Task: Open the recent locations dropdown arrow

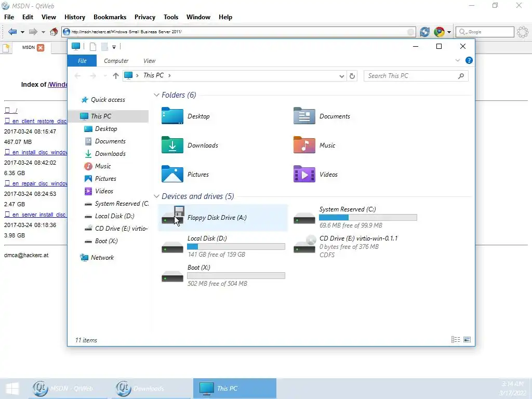Action: tap(105, 76)
